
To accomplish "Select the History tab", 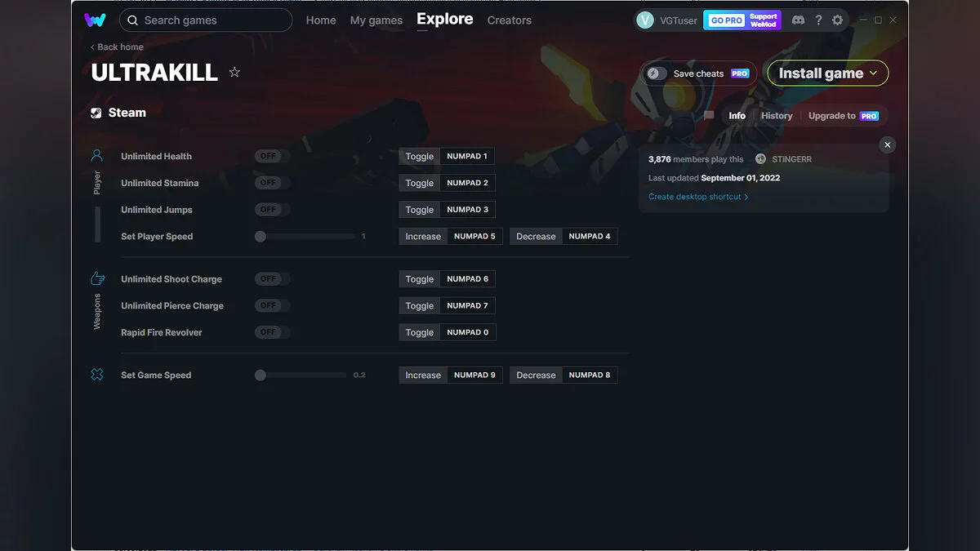I will pos(777,116).
